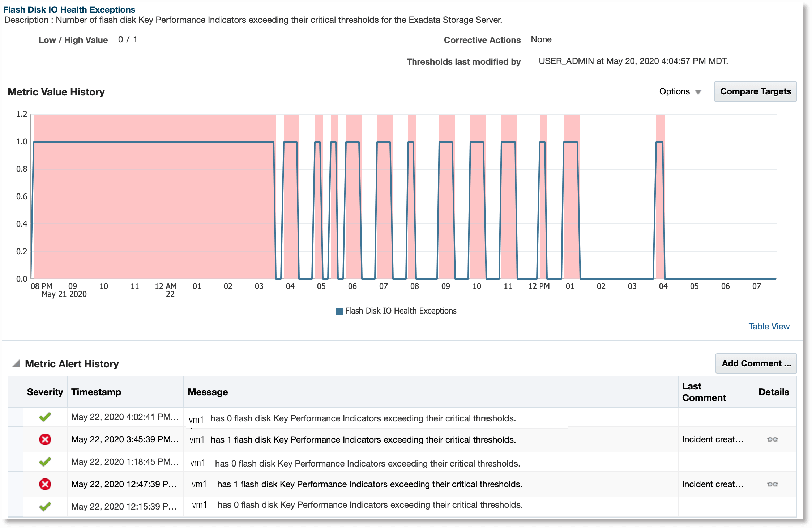This screenshot has height=528, width=812.
Task: Open the Details eyeglasses icon for the 12:47:39 PM incident
Action: tap(773, 484)
